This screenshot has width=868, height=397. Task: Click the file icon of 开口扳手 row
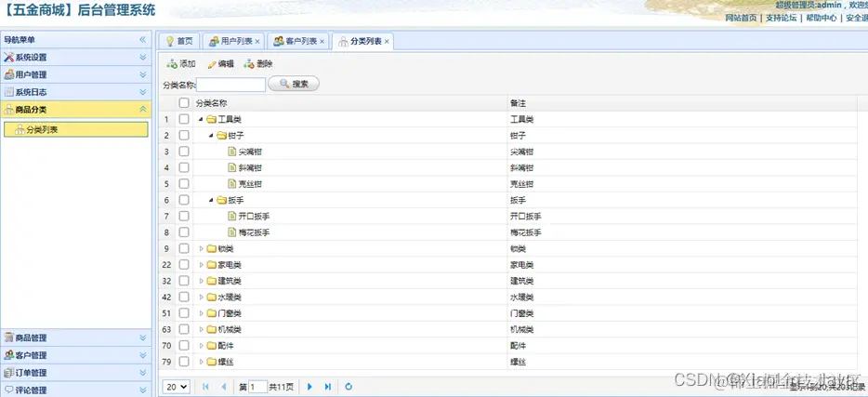click(x=232, y=216)
